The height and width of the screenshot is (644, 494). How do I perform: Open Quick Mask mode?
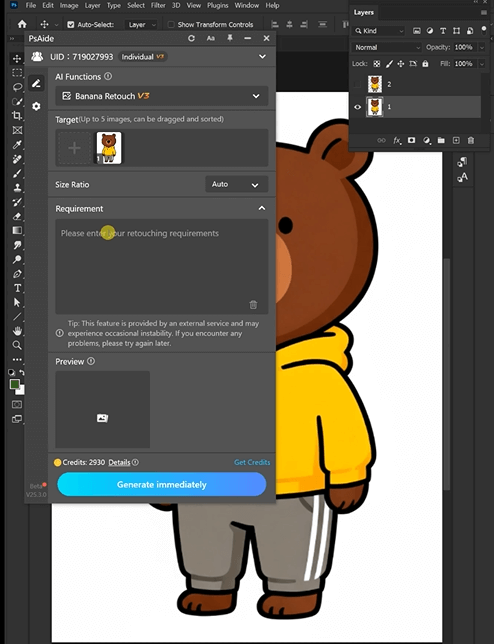(17, 405)
